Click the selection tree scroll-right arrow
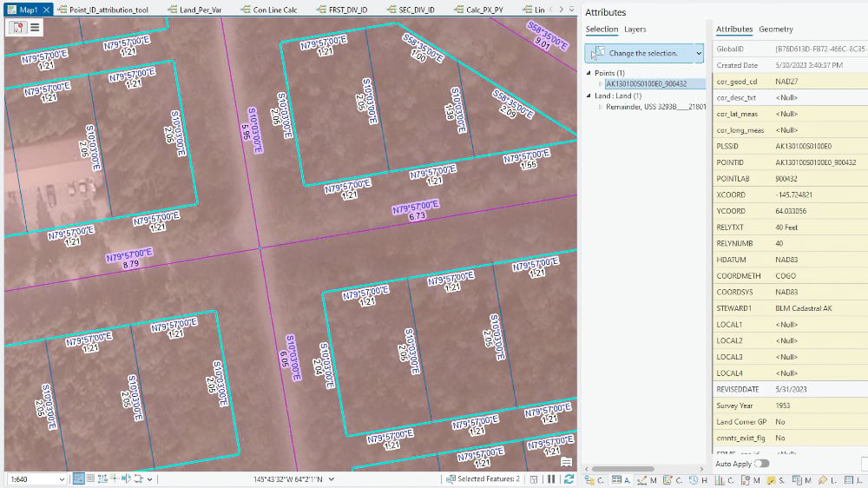 (702, 469)
